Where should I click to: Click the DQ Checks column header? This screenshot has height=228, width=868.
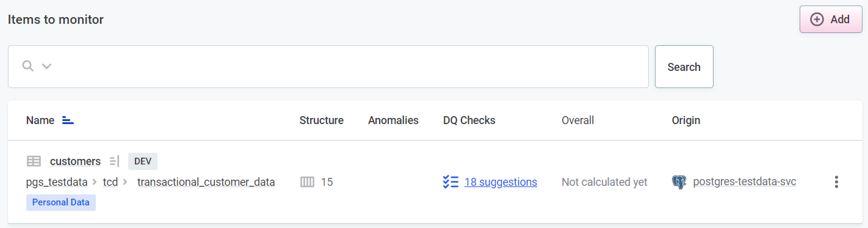[469, 120]
